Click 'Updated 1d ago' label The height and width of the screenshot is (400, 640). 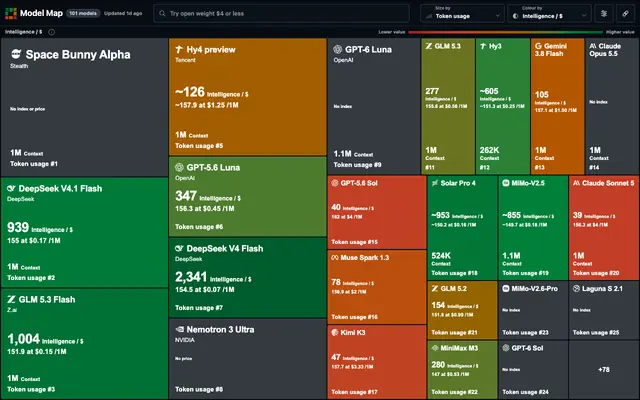point(123,13)
